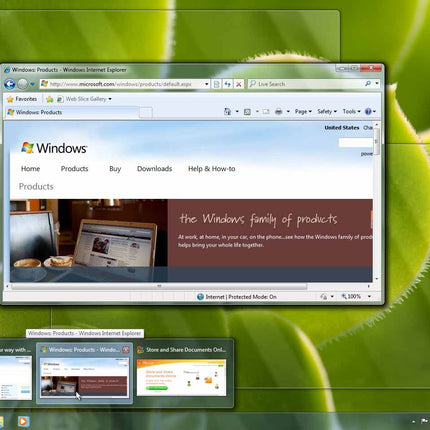Open the Page menu
This screenshot has width=430, height=430.
[303, 112]
